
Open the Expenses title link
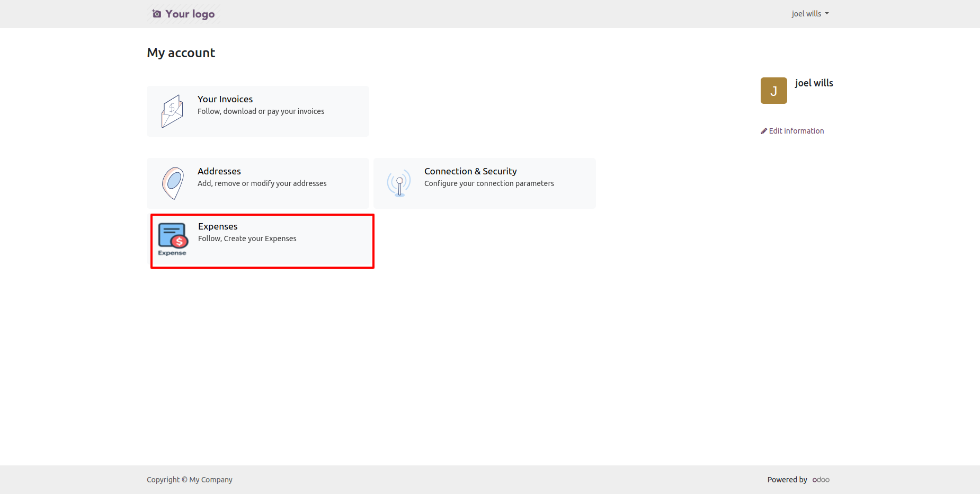218,226
